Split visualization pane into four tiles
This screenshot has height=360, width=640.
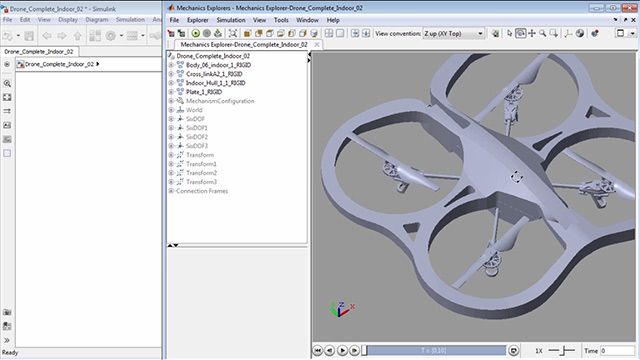(329, 33)
